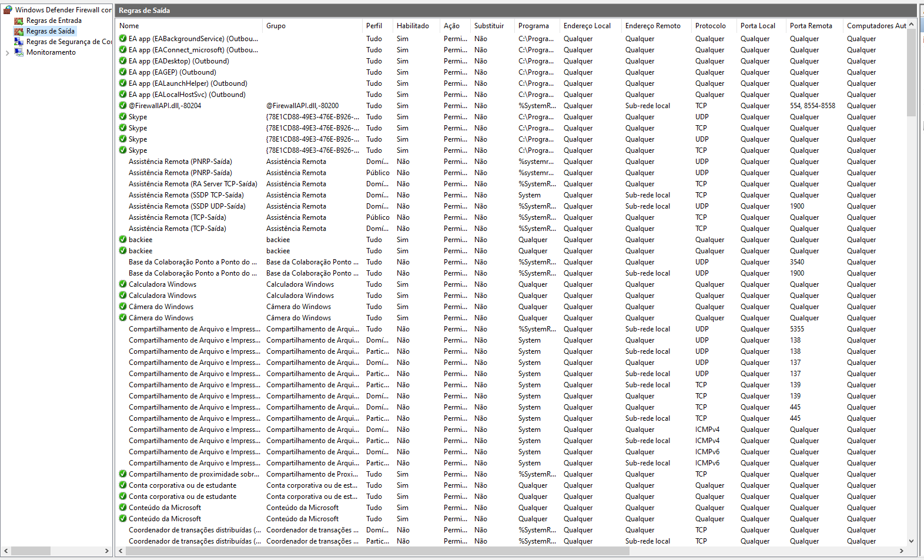Click the Computadores Aut column header

pos(875,26)
